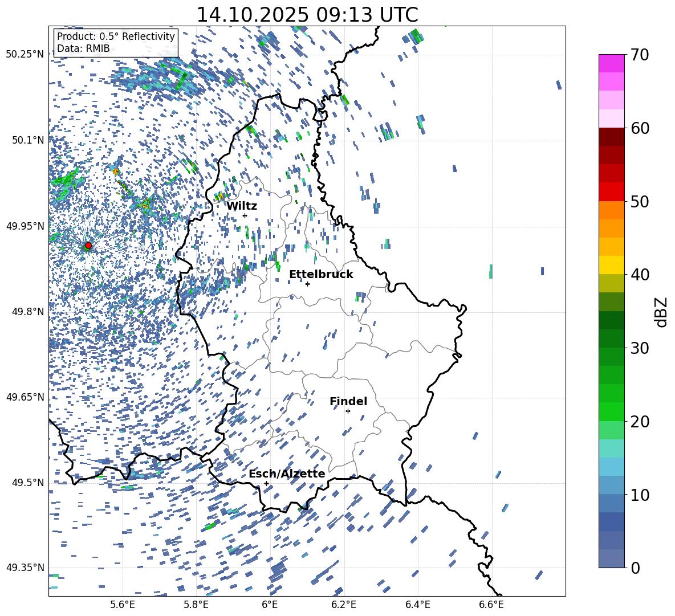The width and height of the screenshot is (675, 616).
Task: Click the 6°E longitude tick label
Action: pos(270,604)
